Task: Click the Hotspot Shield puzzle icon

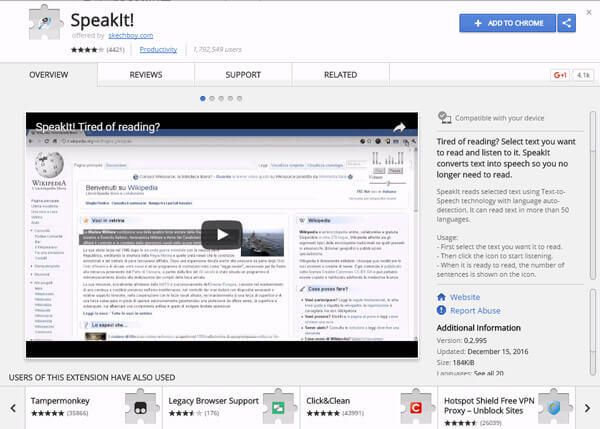Action: (554, 407)
